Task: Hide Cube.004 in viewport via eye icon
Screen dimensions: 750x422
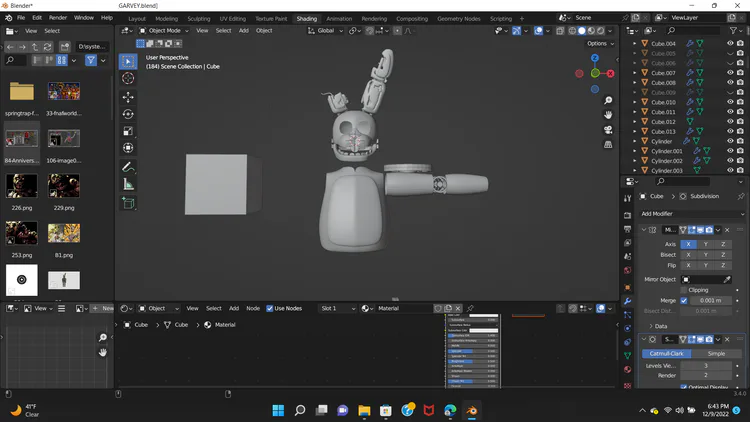Action: (x=730, y=43)
